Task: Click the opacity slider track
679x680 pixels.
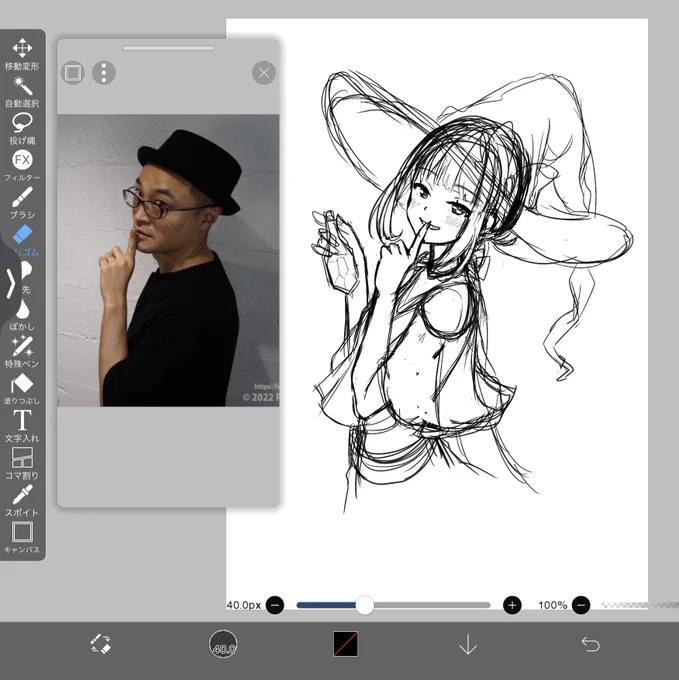Action: [x=640, y=605]
